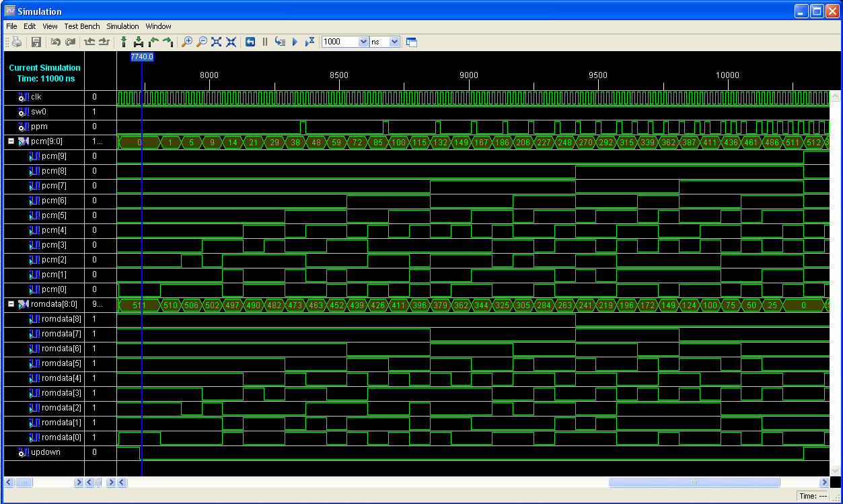843x504 pixels.
Task: Zoom out of the waveform
Action: tap(202, 42)
